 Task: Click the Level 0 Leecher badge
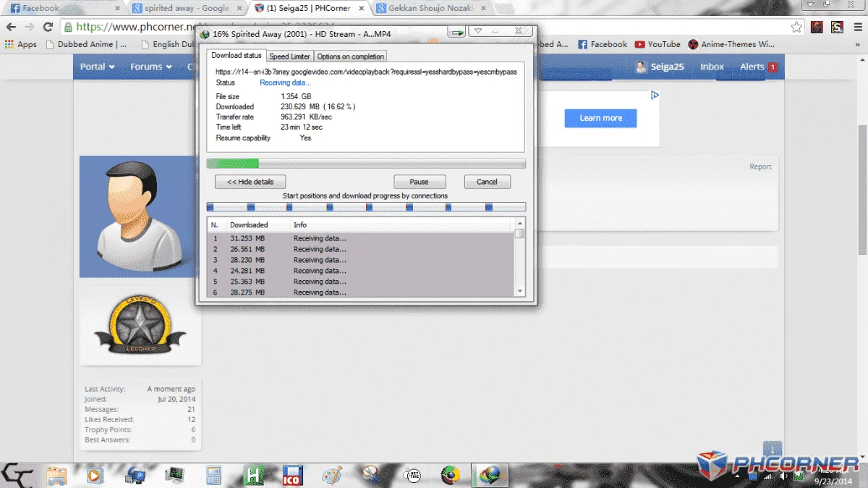click(x=140, y=326)
